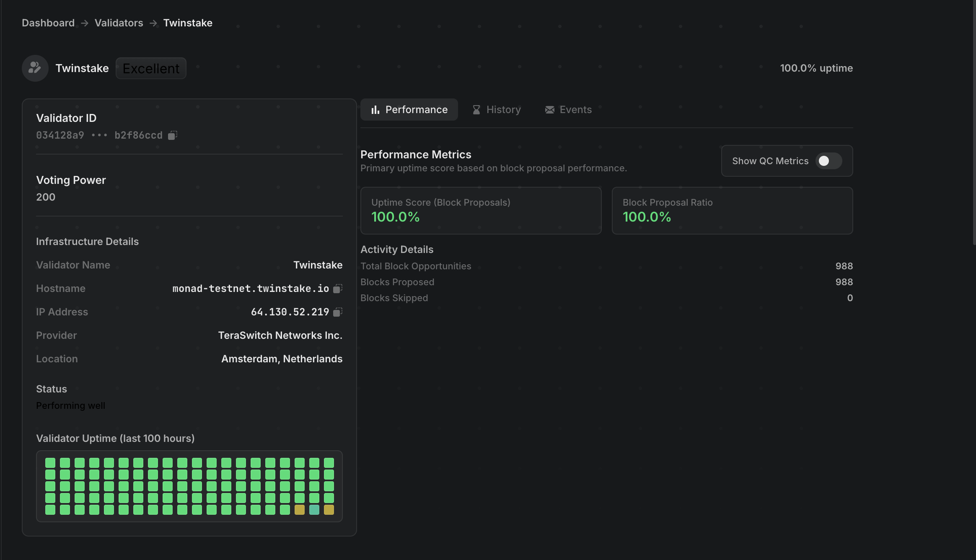976x560 pixels.
Task: Copy the 64.130.52.219 IP address
Action: coord(338,312)
